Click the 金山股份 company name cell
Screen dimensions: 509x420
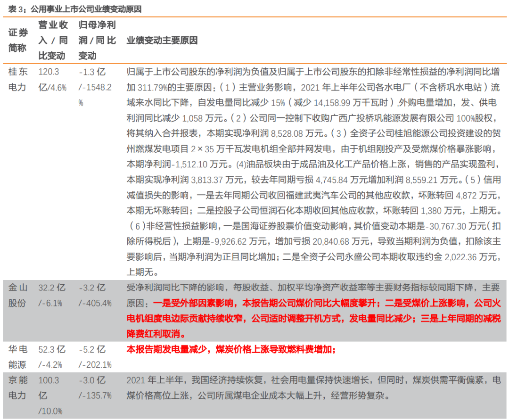pyautogui.click(x=18, y=296)
